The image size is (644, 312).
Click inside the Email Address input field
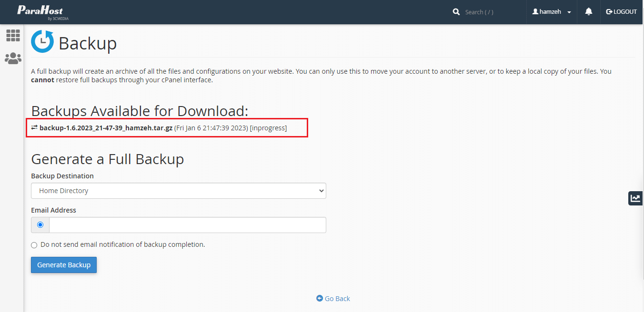pyautogui.click(x=187, y=225)
